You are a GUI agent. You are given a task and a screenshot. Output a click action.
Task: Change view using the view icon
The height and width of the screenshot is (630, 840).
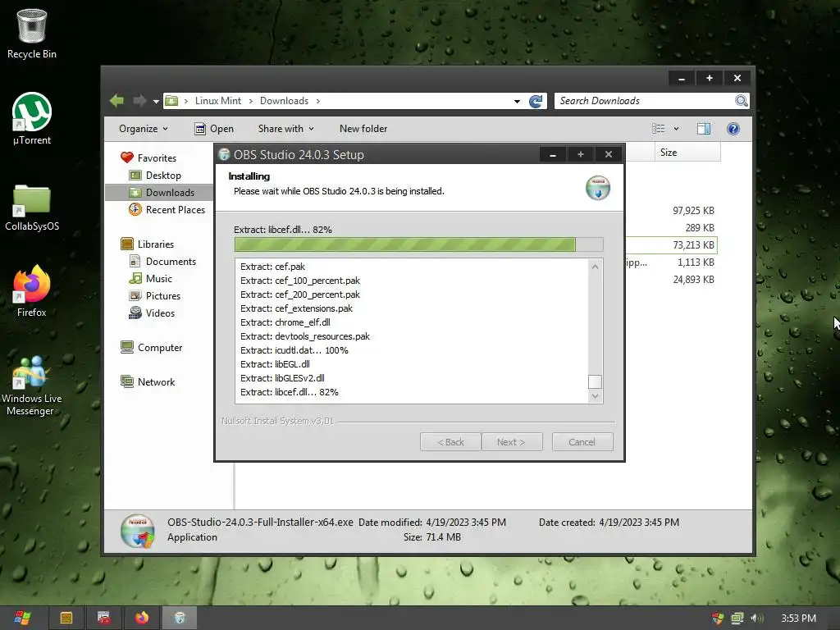(659, 129)
